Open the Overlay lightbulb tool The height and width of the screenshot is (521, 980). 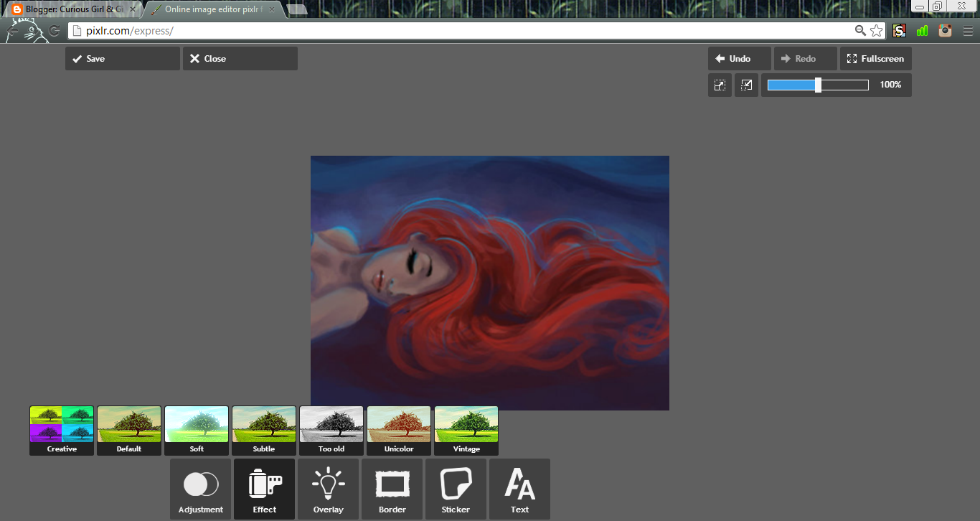pyautogui.click(x=328, y=489)
